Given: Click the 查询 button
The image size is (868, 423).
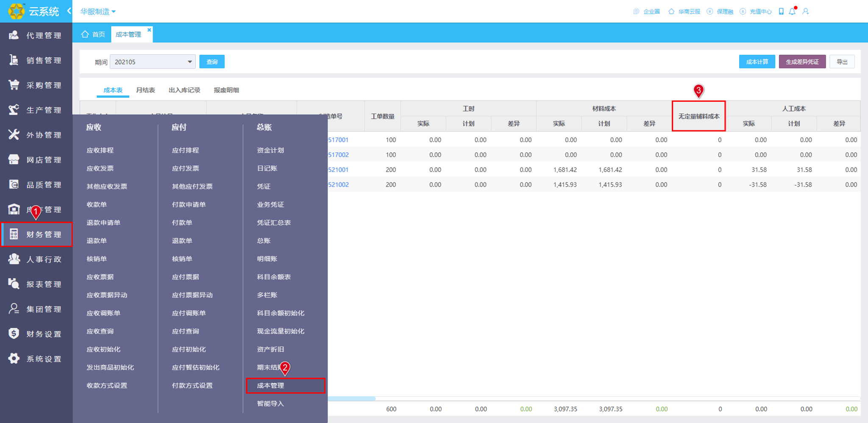Looking at the screenshot, I should coord(212,62).
